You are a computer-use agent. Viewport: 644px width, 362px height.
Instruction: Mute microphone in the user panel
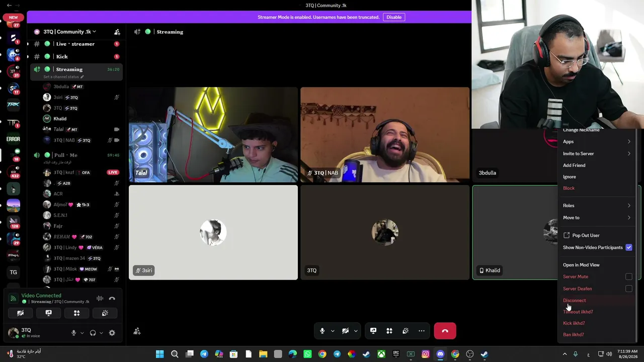coord(73,333)
